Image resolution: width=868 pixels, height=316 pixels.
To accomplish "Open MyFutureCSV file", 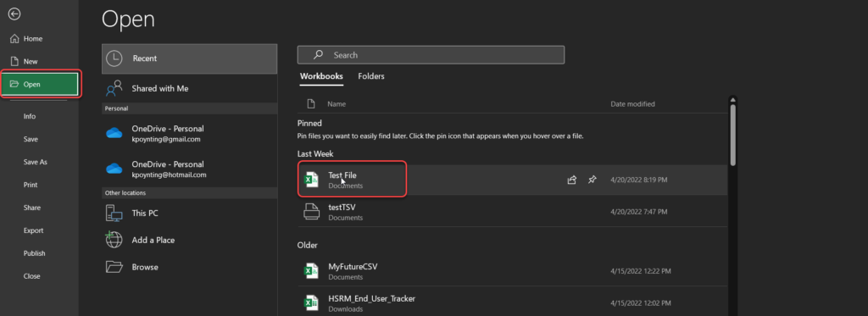I will coord(512,271).
